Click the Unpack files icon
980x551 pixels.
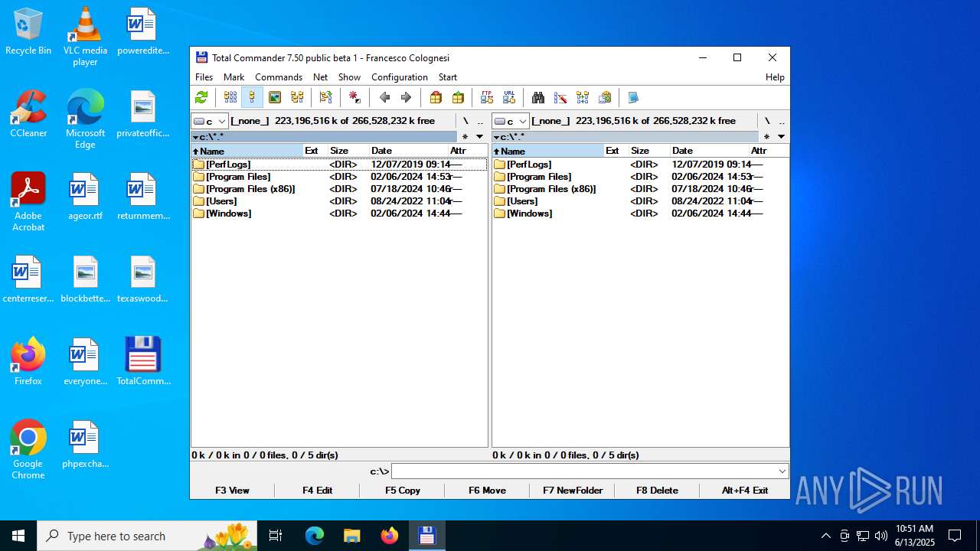pos(458,97)
